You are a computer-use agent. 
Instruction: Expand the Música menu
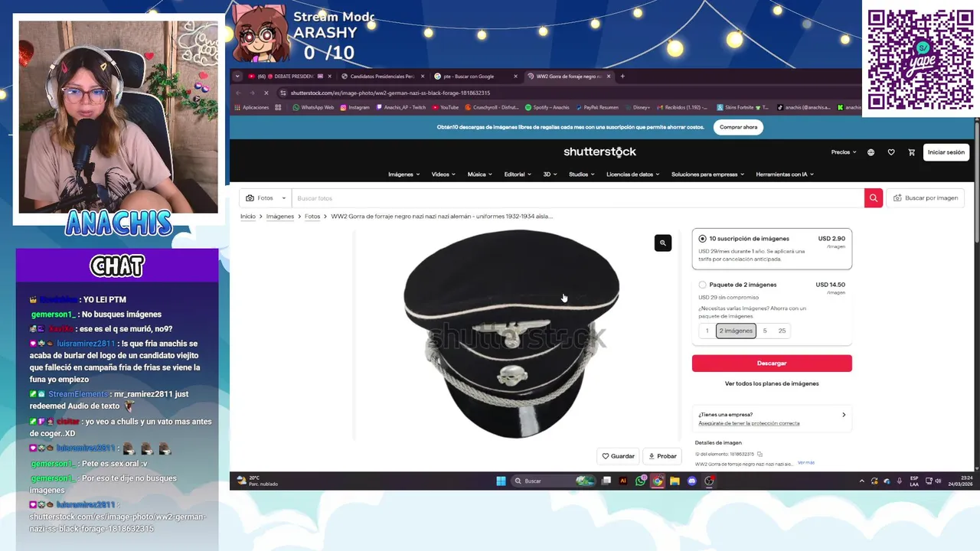click(480, 174)
